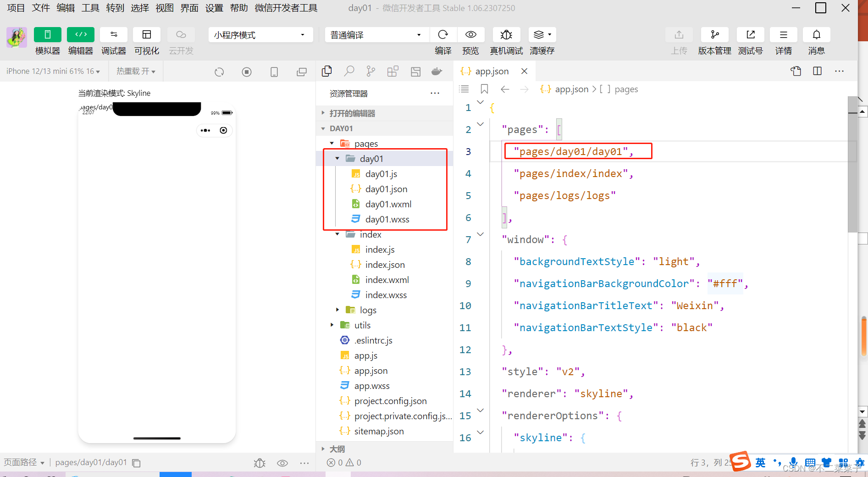
Task: Open the Clear Cache (清缓存) dropdown
Action: 542,35
